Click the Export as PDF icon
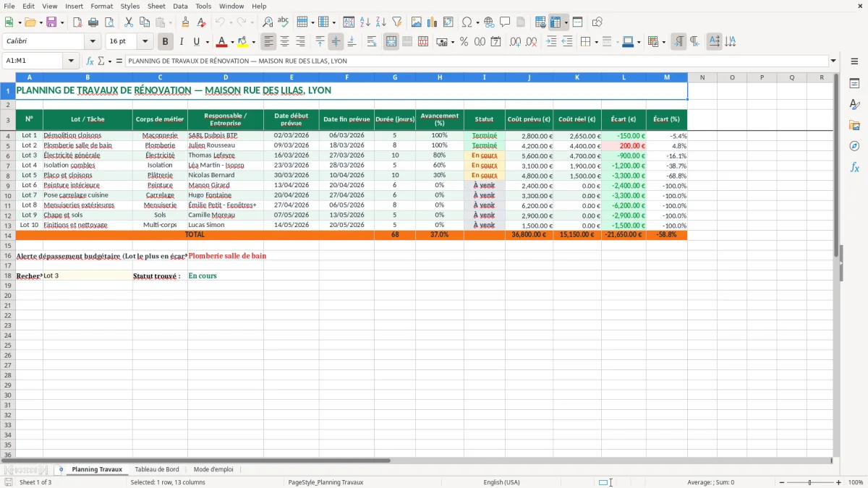 click(x=77, y=22)
